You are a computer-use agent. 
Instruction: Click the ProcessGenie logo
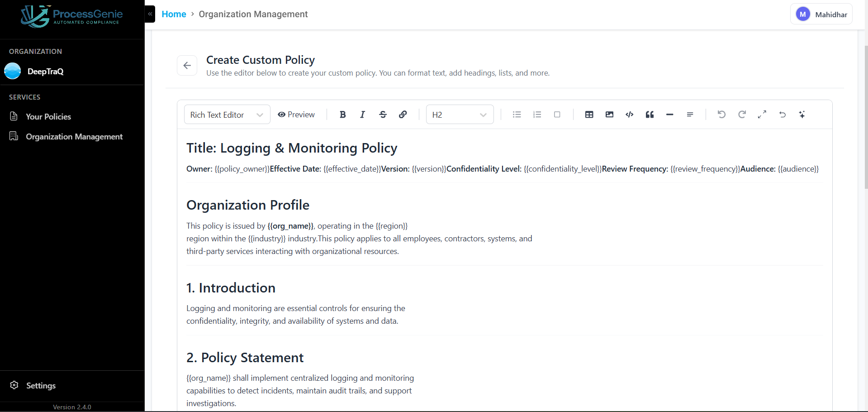point(71,16)
